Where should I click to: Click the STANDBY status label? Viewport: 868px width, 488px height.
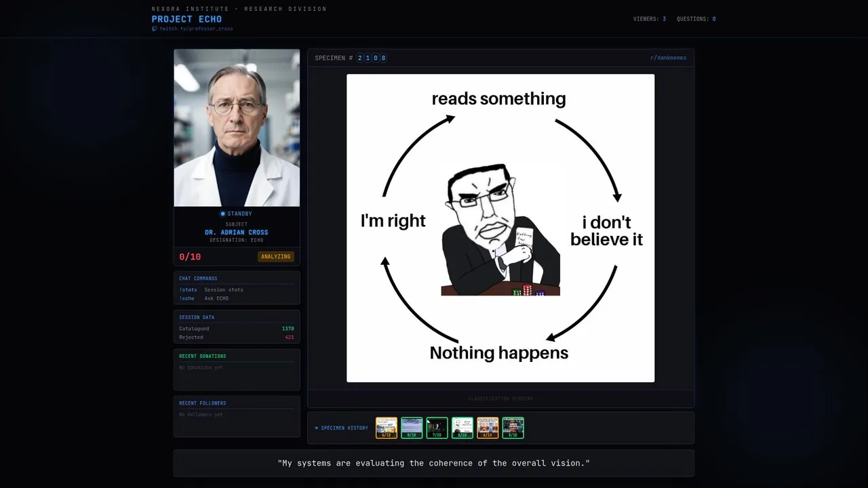click(239, 213)
